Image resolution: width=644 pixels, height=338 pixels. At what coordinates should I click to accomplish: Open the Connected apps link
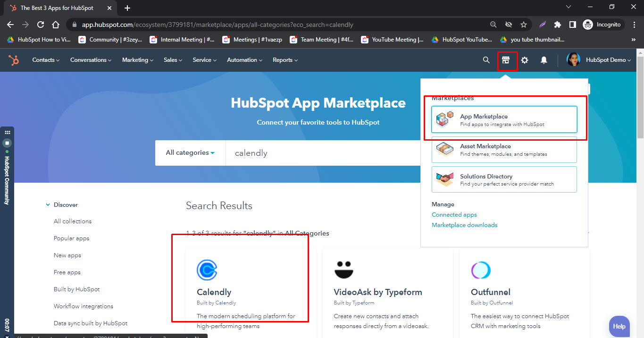pyautogui.click(x=454, y=215)
